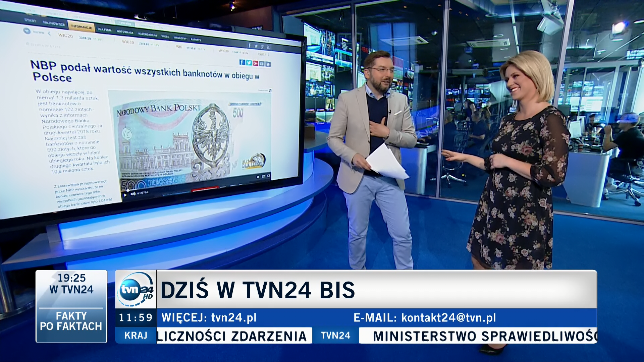Viewport: 644px width, 362px height.
Task: Click the ticker's previous arrow
Action: [49, 34]
